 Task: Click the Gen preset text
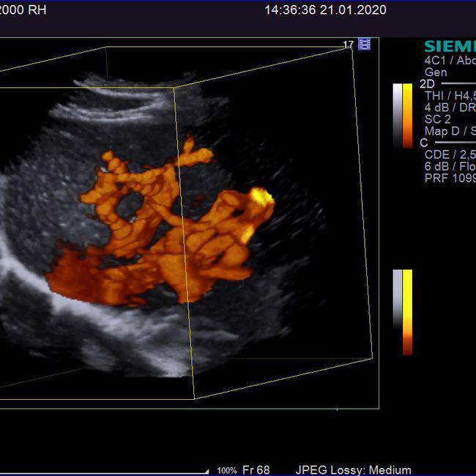click(436, 72)
